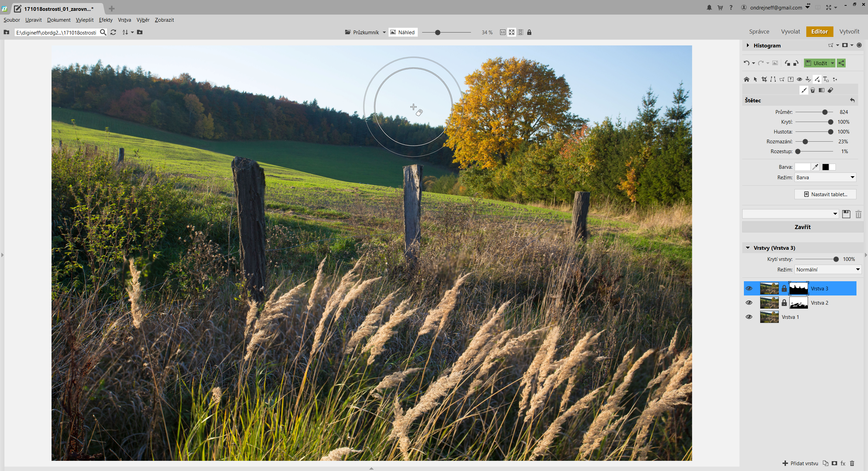Click the green share button
Viewport: 868px width, 471px height.
841,63
